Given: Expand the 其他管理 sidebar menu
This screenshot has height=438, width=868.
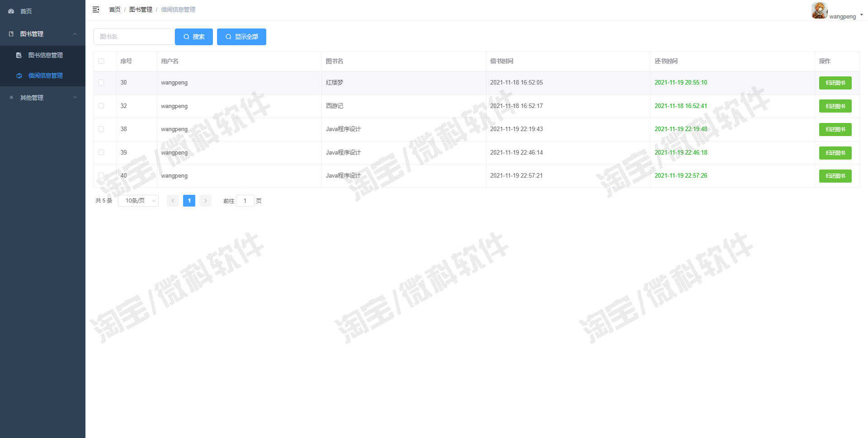Looking at the screenshot, I should pos(42,98).
